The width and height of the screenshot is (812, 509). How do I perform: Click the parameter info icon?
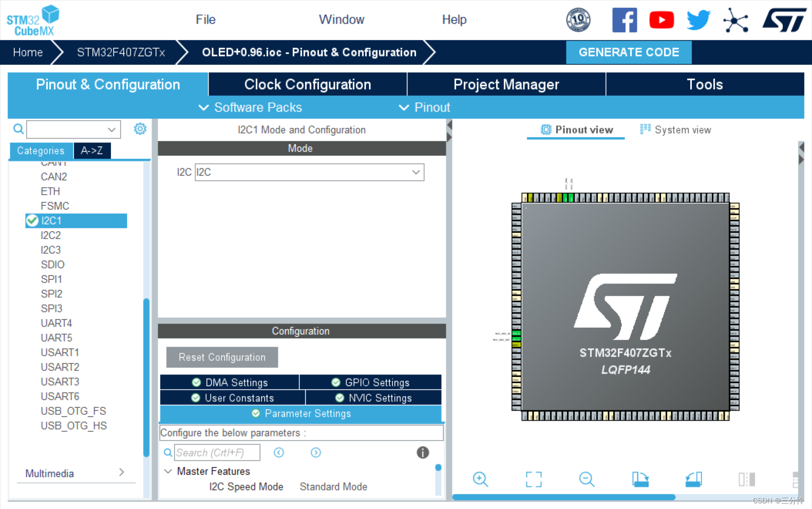[x=423, y=453]
